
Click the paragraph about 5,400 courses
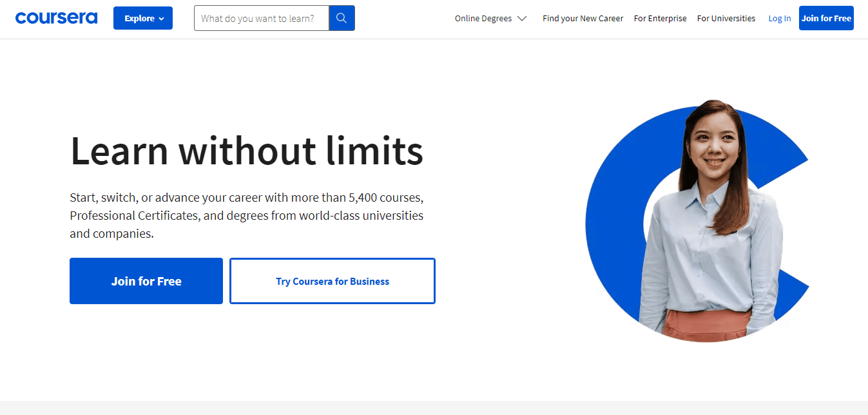click(x=246, y=215)
